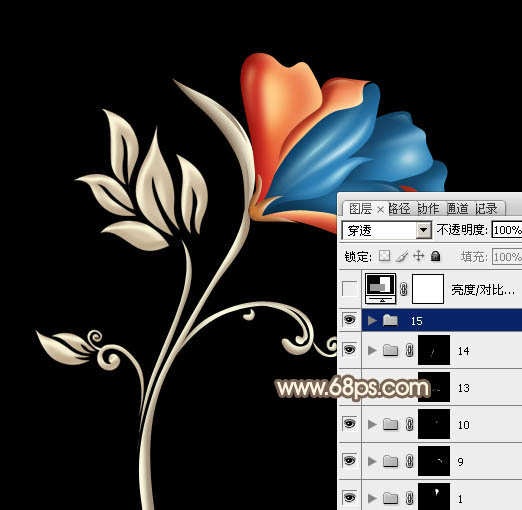The width and height of the screenshot is (522, 510).
Task: Click the mask link icon of group 10
Action: point(410,425)
